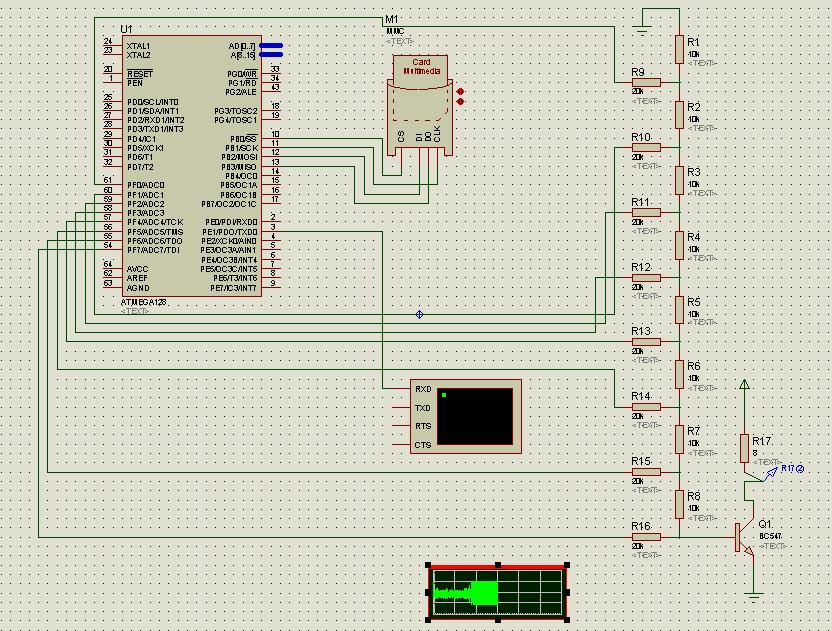This screenshot has width=832, height=631.
Task: Click the R1 vertical resistor body
Action: 679,48
